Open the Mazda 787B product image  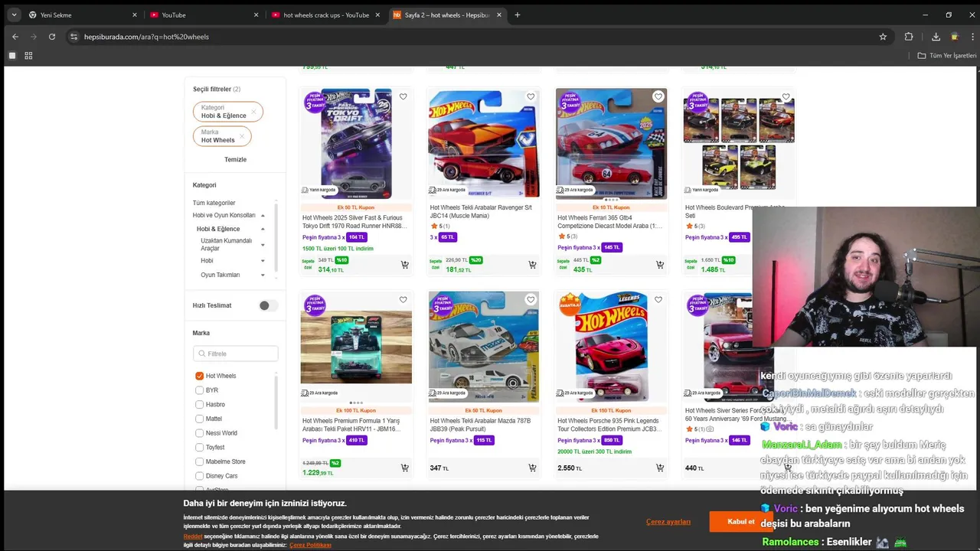pyautogui.click(x=483, y=347)
